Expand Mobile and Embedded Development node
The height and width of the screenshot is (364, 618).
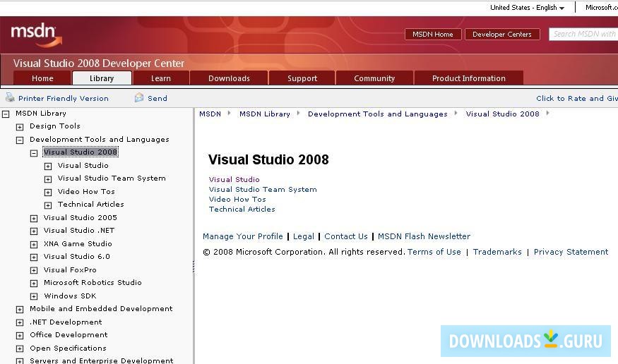pyautogui.click(x=20, y=310)
